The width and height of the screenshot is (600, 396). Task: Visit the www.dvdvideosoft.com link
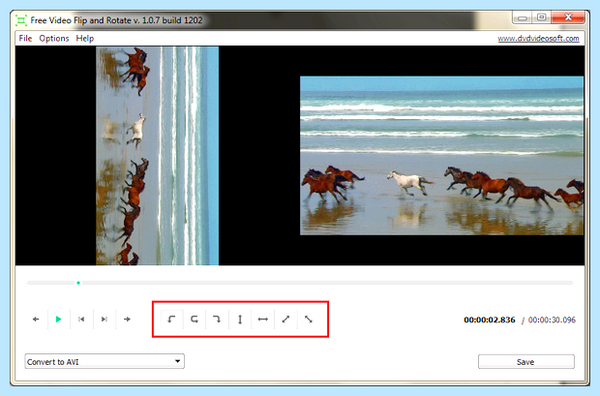pos(538,39)
